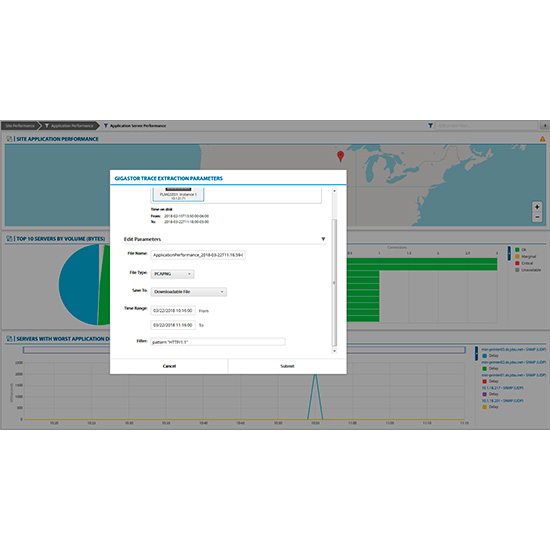This screenshot has width=550, height=550.
Task: Click the filter funnel beside the filter box
Action: coord(430,126)
